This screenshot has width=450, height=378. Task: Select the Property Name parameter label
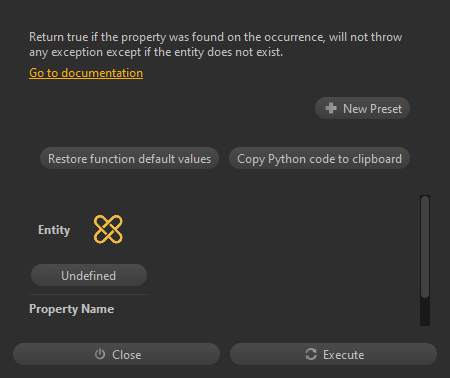[x=71, y=309]
